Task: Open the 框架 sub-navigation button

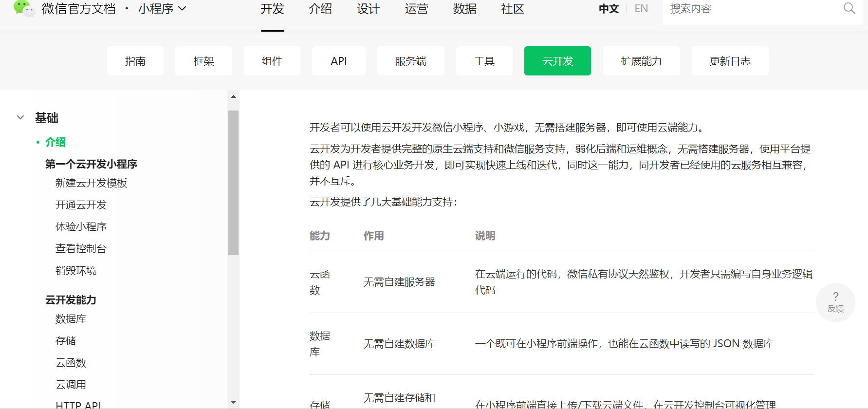Action: click(203, 61)
